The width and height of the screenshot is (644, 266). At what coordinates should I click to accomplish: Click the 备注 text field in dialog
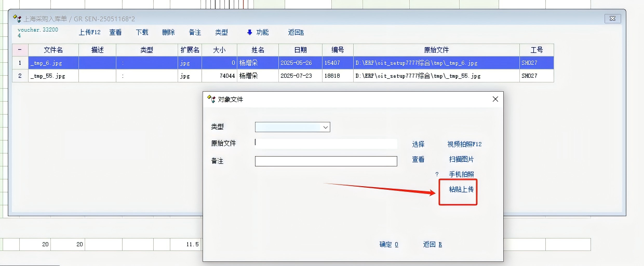[x=326, y=161]
